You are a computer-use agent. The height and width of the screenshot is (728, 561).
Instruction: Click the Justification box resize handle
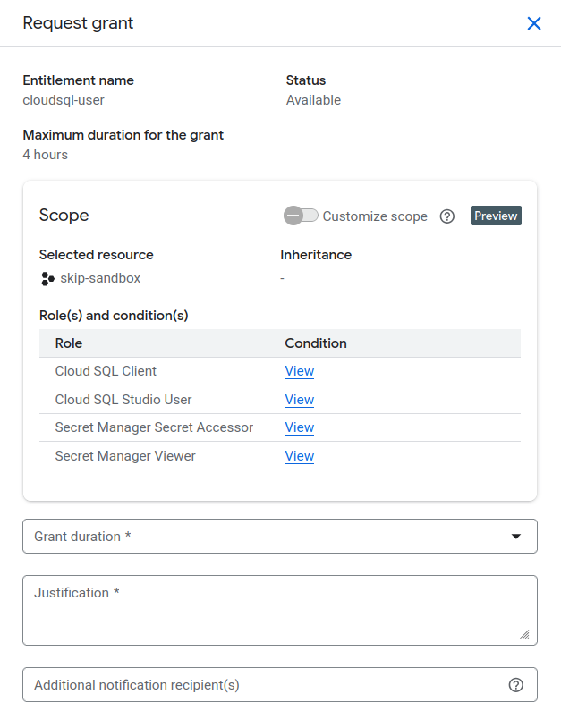(524, 634)
